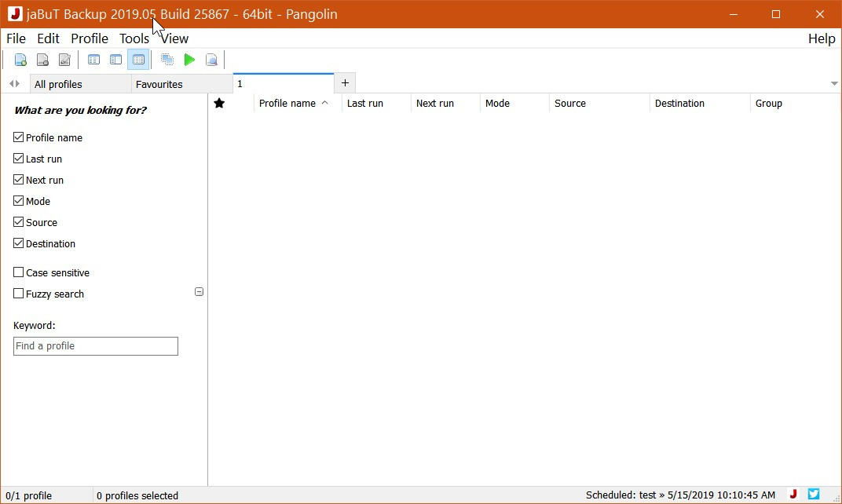Click the new profile toolbar icon

coord(20,60)
